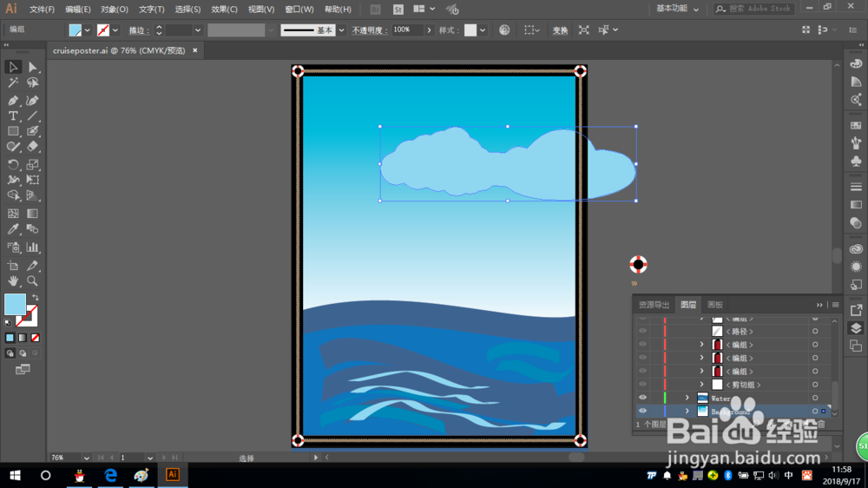Select the Type tool
This screenshot has width=868, height=488.
pos(13,115)
